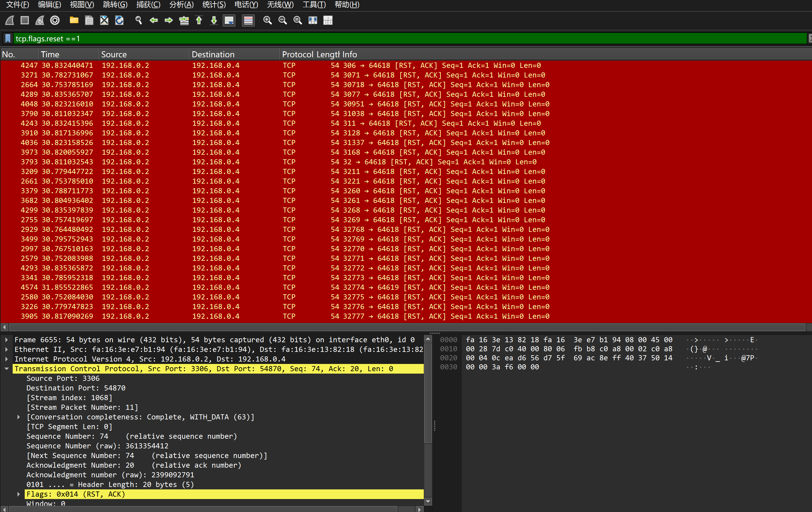Jump to first packet arrow icon

pos(199,21)
